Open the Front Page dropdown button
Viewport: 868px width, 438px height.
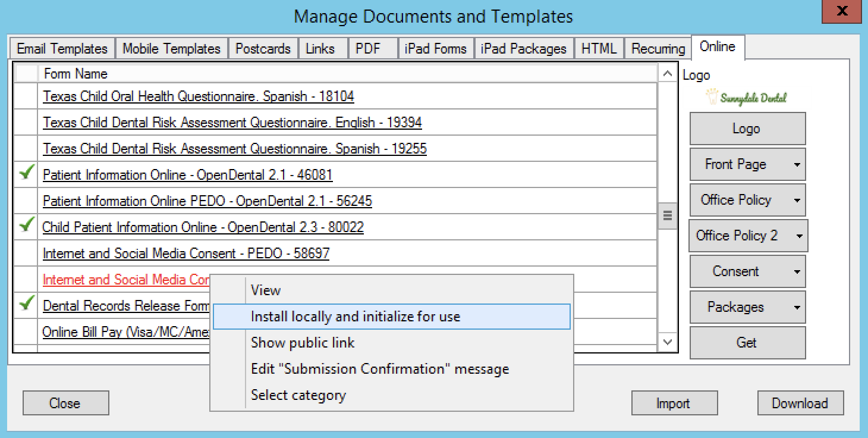747,164
